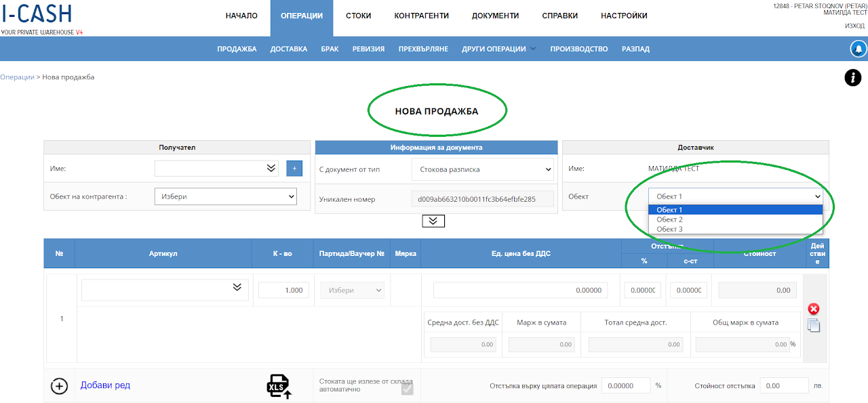Expand recipient name dropdown
This screenshot has width=868, height=403.
point(271,168)
